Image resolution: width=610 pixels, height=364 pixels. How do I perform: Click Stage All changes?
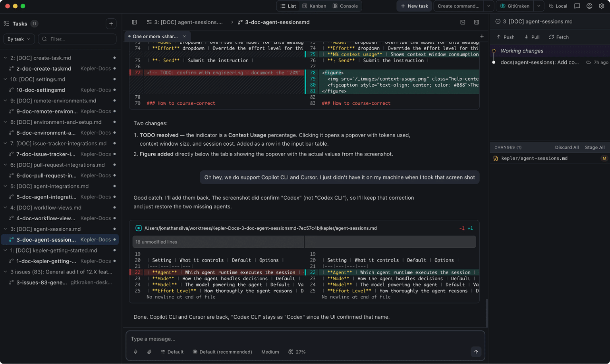(x=595, y=147)
